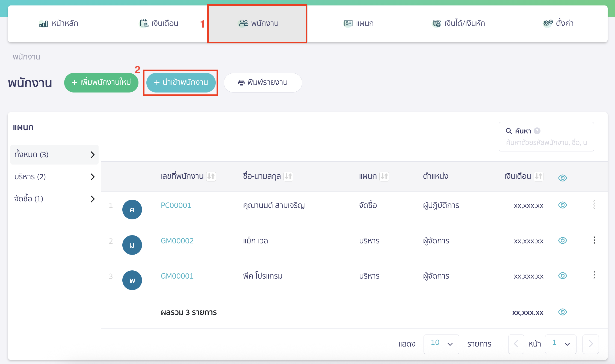
Task: Click the help question mark next to ค้นหา
Action: (537, 131)
